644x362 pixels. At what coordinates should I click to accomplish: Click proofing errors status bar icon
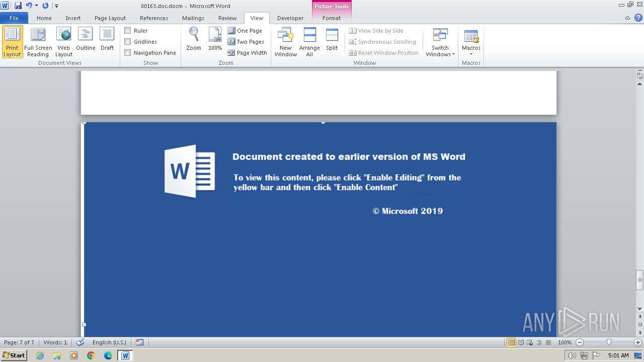[x=80, y=342]
